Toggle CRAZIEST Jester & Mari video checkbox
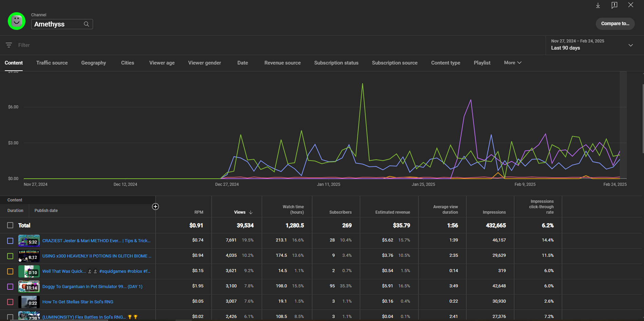This screenshot has height=321, width=644. pos(10,240)
